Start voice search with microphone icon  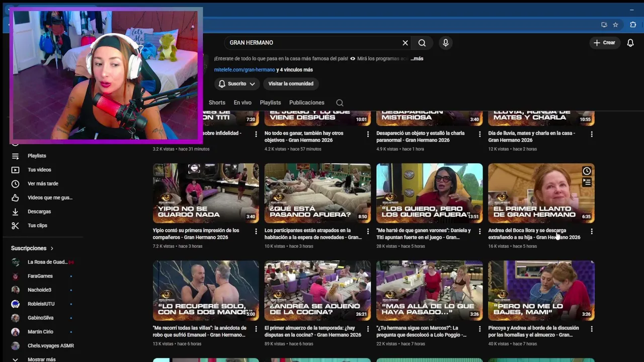[445, 43]
